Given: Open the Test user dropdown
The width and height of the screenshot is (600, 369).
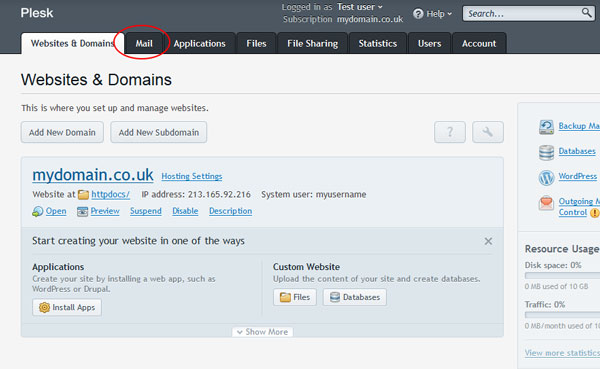Looking at the screenshot, I should (x=360, y=7).
